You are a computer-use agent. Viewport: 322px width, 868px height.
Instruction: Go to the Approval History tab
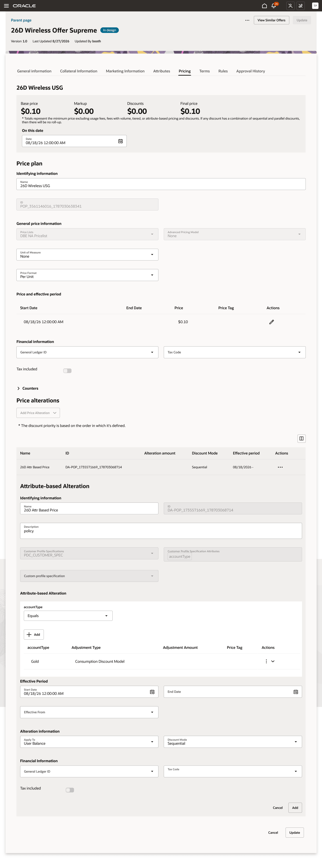251,71
